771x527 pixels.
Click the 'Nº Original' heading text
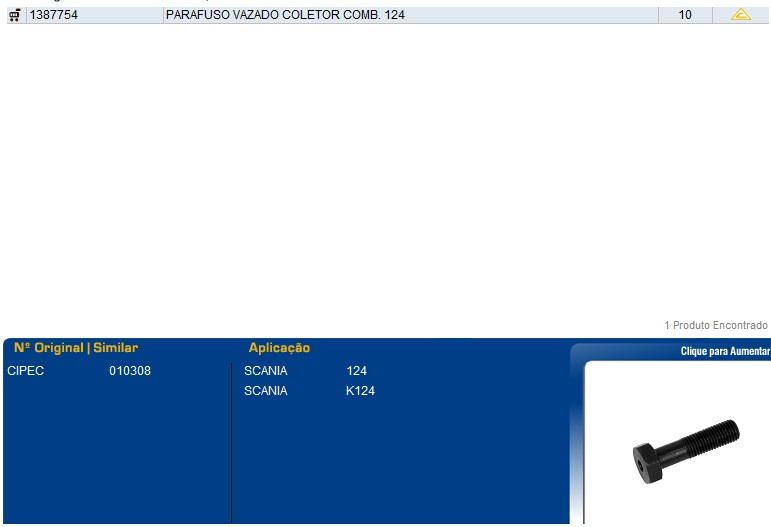[x=49, y=348]
